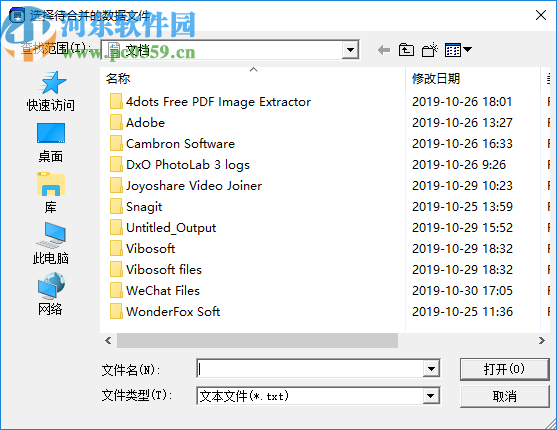Select the WeChat Files folder icon
The height and width of the screenshot is (430, 557).
tap(116, 290)
